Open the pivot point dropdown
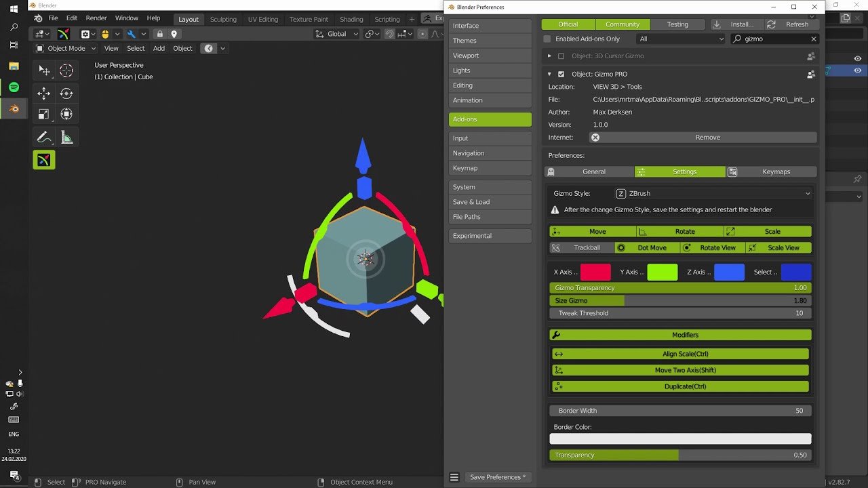Viewport: 868px width, 488px height. (x=372, y=34)
